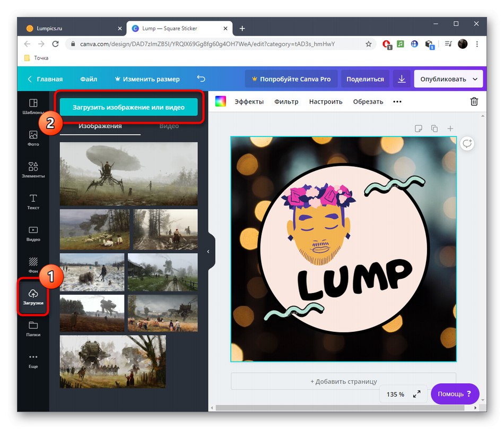Bookmark this page with star icon
Image resolution: width=504 pixels, height=429 pixels.
(x=369, y=44)
